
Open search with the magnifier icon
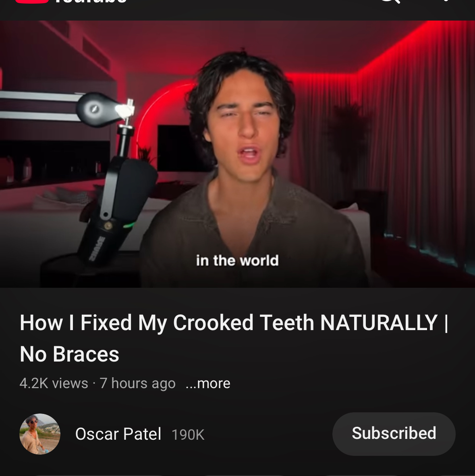pos(390,2)
